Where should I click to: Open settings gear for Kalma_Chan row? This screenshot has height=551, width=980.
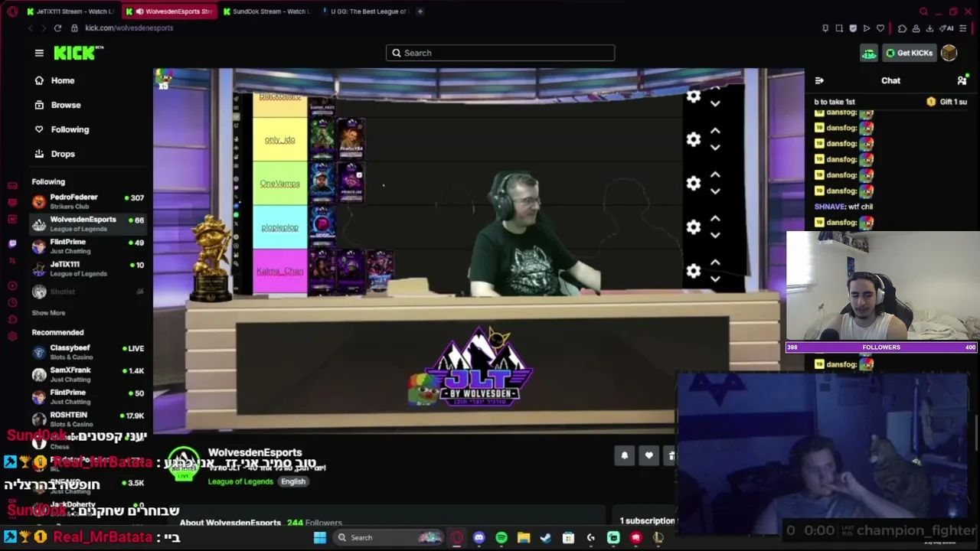tap(694, 270)
